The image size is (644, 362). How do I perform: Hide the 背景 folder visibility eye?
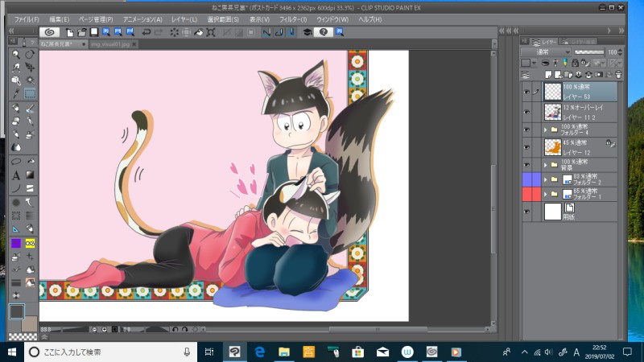click(526, 165)
